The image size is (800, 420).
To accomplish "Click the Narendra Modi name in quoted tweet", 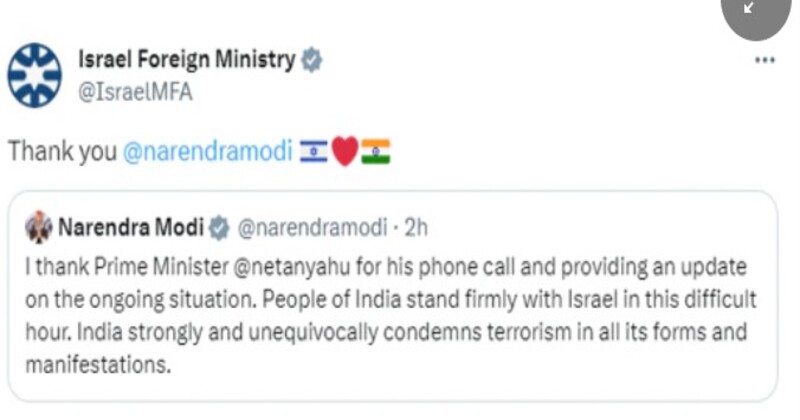I will coord(128,228).
